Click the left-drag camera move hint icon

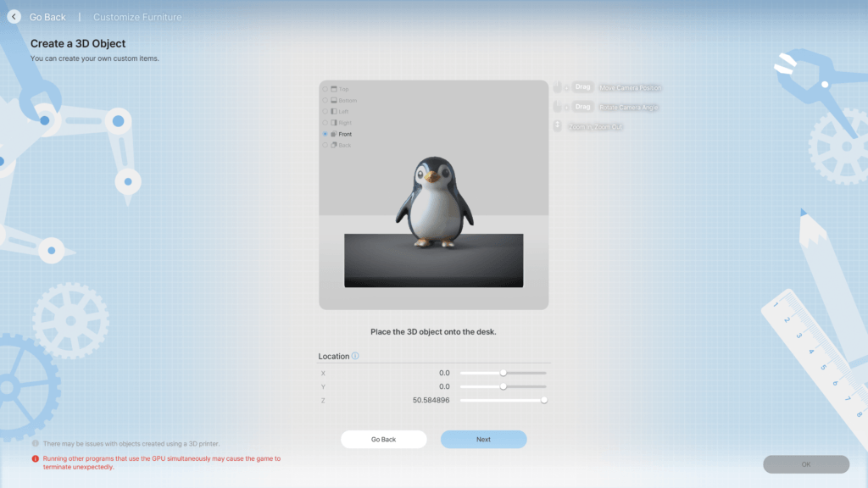click(559, 87)
